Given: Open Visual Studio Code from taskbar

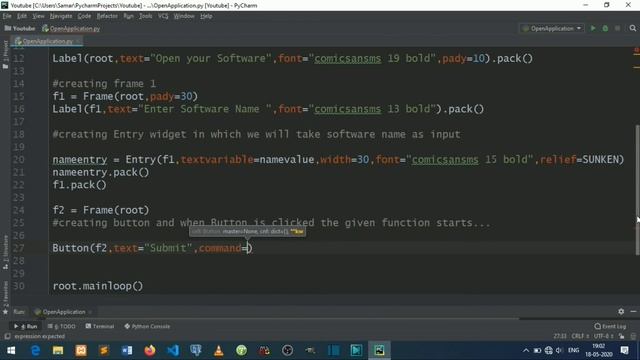Looking at the screenshot, I should [173, 350].
